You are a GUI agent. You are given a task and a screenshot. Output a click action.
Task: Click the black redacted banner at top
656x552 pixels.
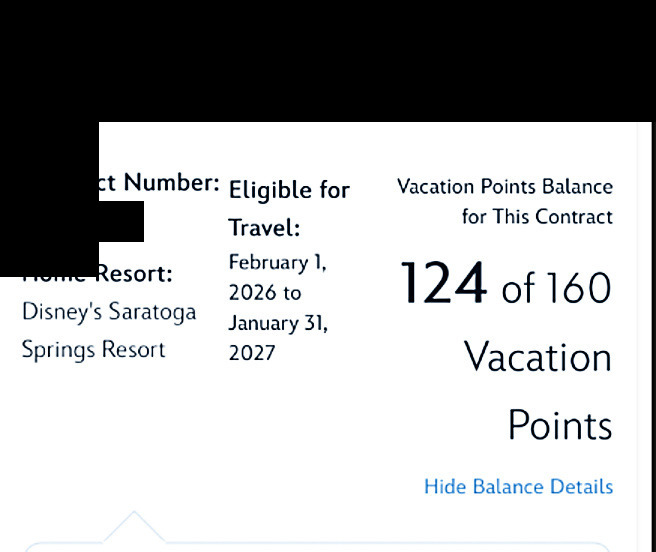point(328,60)
